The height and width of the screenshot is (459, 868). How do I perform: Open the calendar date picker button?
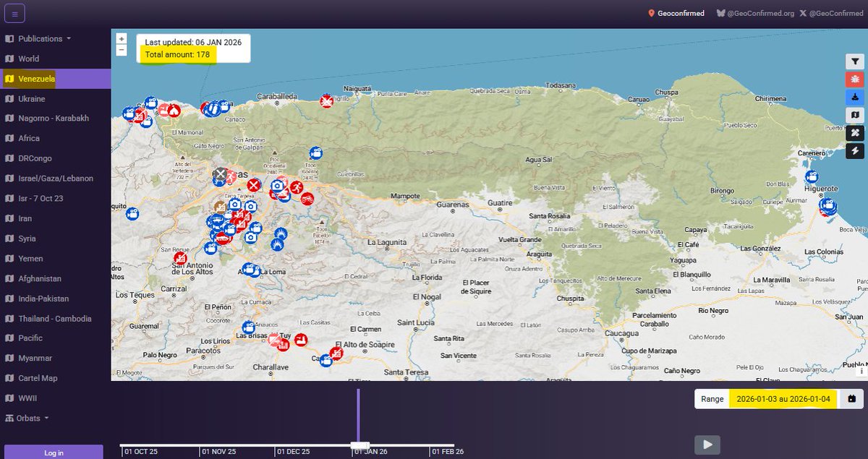(852, 398)
